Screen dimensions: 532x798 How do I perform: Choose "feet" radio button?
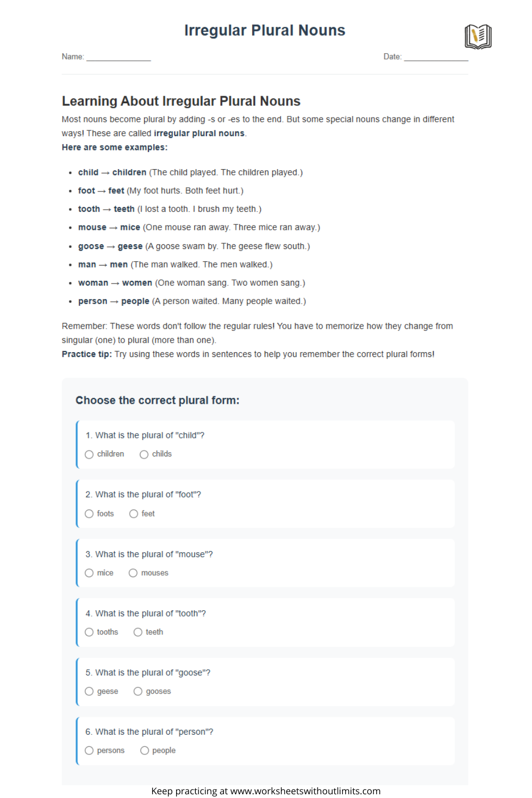pyautogui.click(x=134, y=514)
